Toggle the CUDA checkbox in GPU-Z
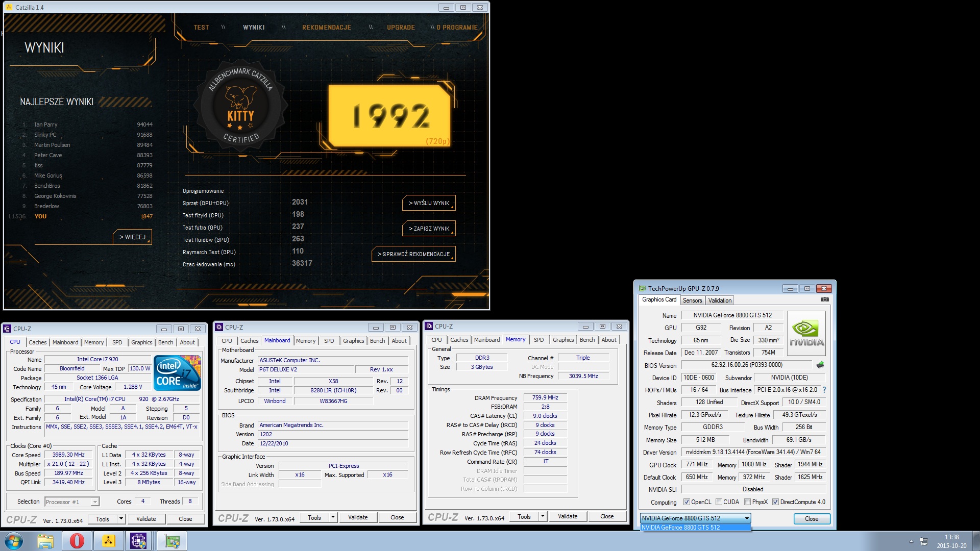Viewport: 980px width, 551px height. pos(719,502)
